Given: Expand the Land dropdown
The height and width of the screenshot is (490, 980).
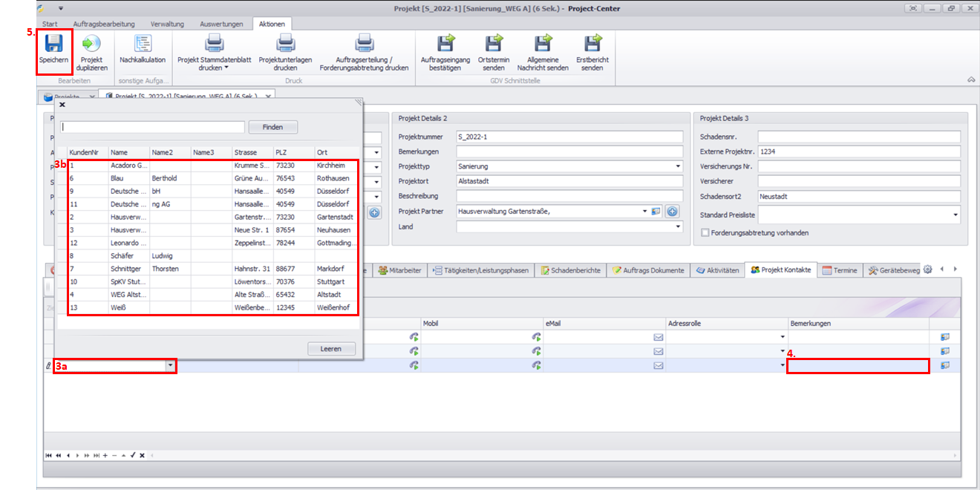Looking at the screenshot, I should pyautogui.click(x=677, y=227).
